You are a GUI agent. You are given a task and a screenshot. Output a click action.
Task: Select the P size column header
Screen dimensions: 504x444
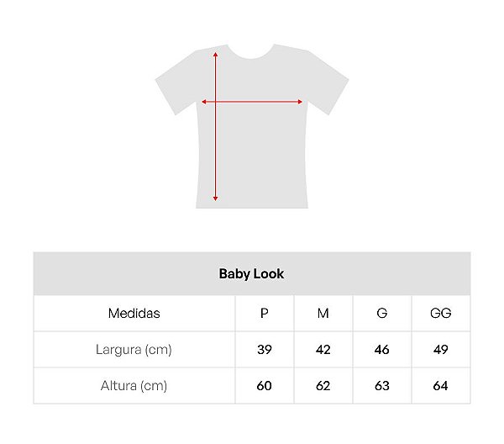[x=265, y=314]
